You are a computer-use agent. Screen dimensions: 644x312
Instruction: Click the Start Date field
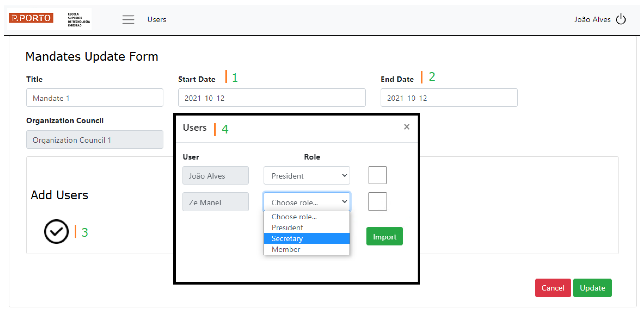click(x=271, y=98)
